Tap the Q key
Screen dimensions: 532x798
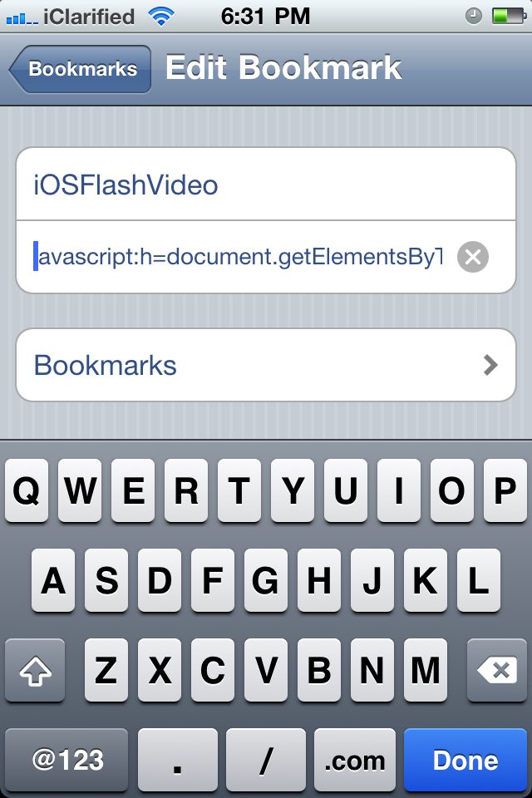tap(27, 490)
